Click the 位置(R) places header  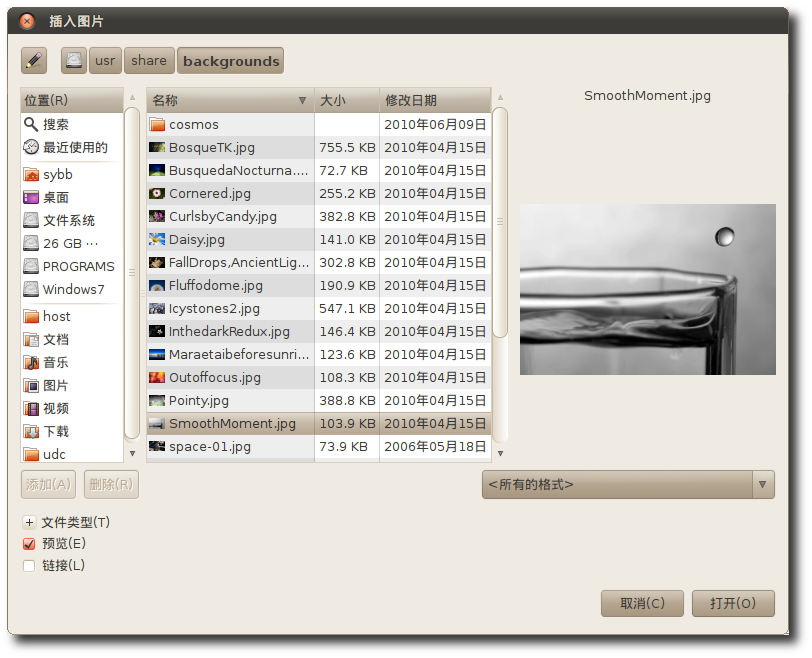coord(72,100)
